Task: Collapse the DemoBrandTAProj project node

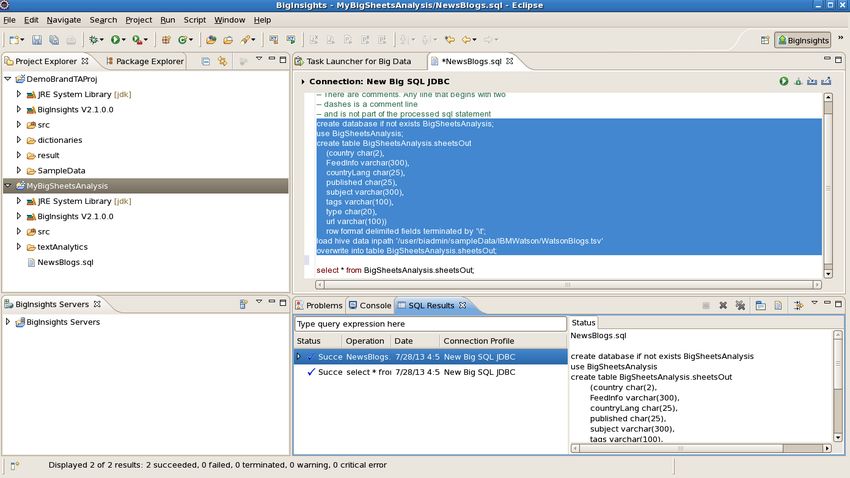Action: (8, 79)
